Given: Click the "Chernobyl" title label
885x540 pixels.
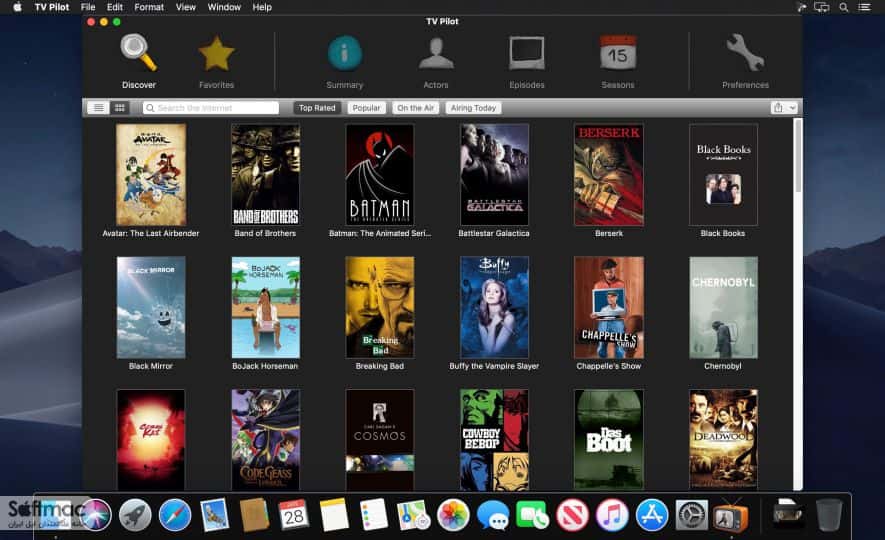Looking at the screenshot, I should point(722,366).
